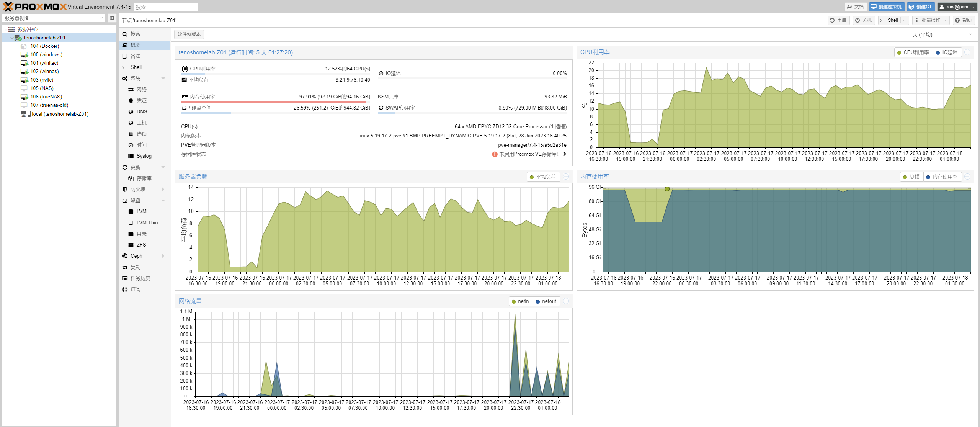Toggle 内存使用率 legend in memory chart
Image resolution: width=980 pixels, height=427 pixels.
[942, 177]
